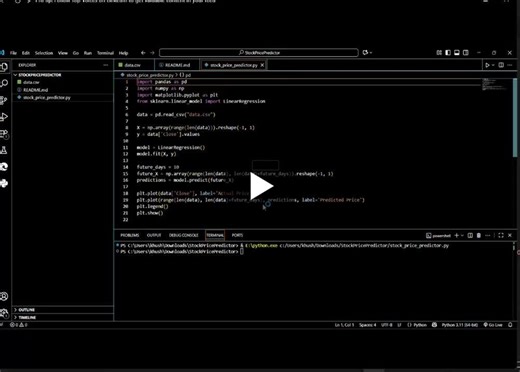Open the Manage gear icon in the activity bar
The width and height of the screenshot is (520, 372).
point(4,313)
